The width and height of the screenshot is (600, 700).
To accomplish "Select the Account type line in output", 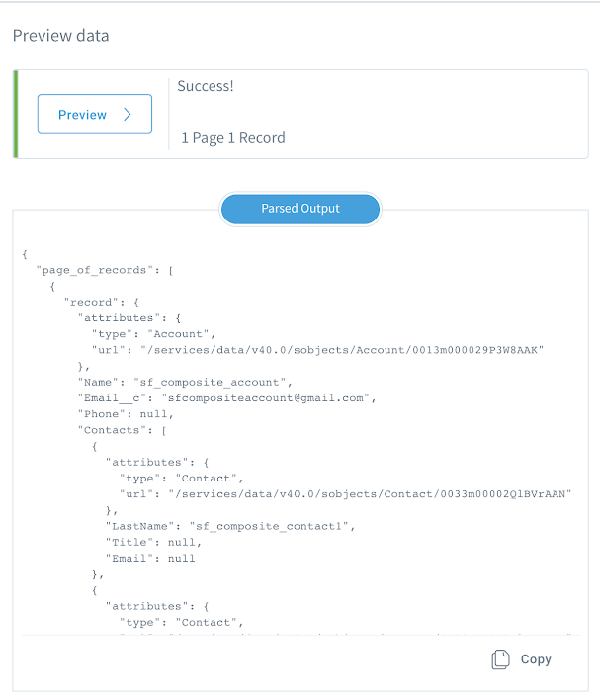I will 153,334.
